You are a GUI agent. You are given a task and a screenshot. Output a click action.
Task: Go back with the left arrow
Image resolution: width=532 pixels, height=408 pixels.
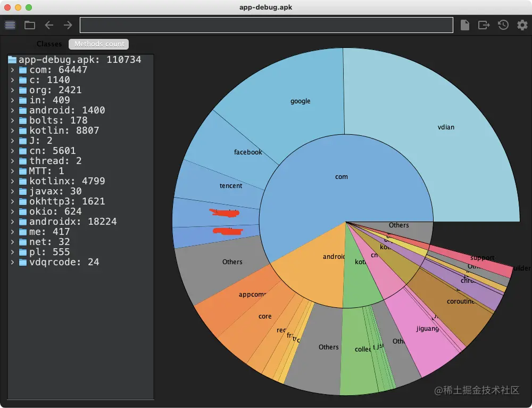49,25
